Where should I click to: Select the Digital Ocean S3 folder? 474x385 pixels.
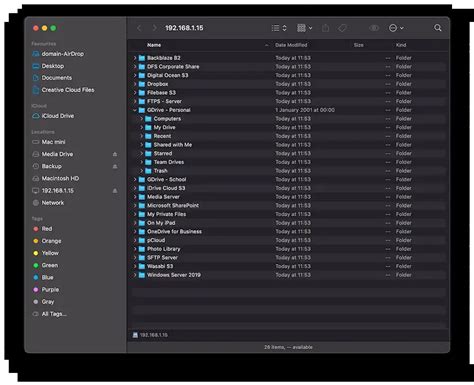tap(288, 75)
